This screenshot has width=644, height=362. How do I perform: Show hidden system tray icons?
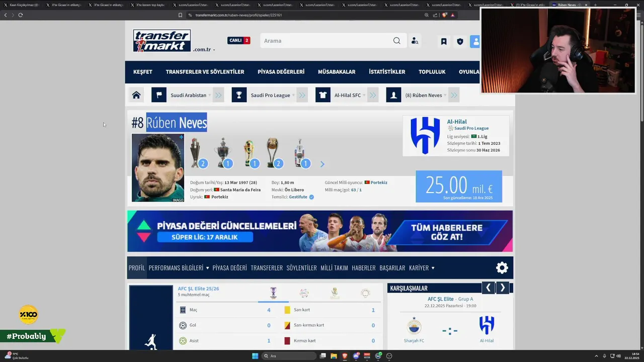[x=596, y=356]
